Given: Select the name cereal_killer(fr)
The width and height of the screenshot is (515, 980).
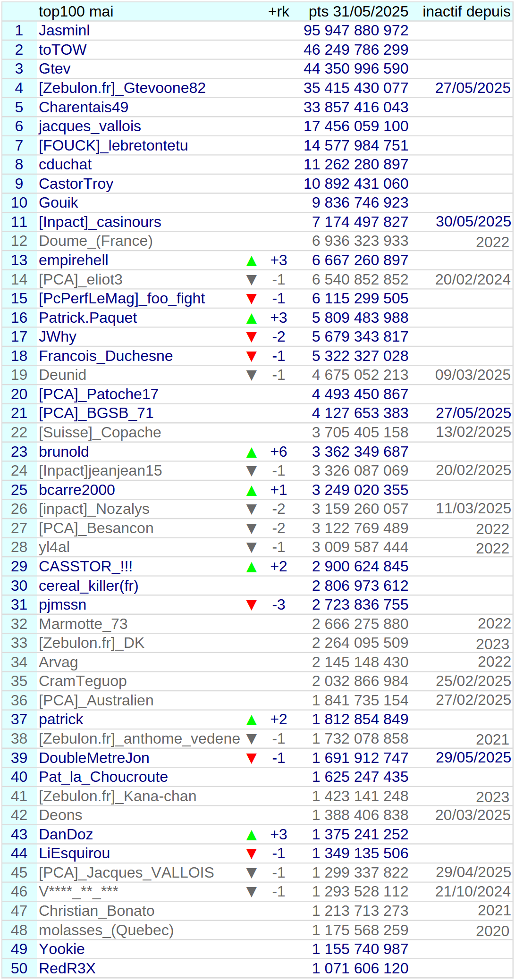Looking at the screenshot, I should pyautogui.click(x=89, y=586).
